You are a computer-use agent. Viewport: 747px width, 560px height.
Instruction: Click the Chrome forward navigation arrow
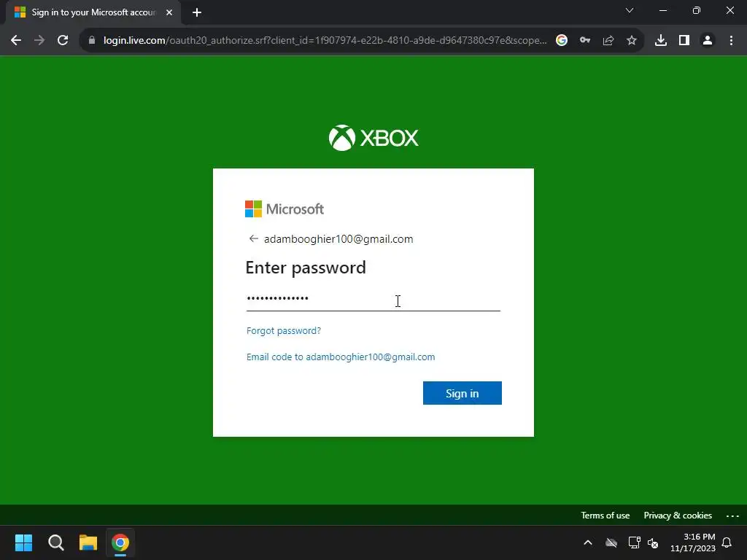point(39,41)
